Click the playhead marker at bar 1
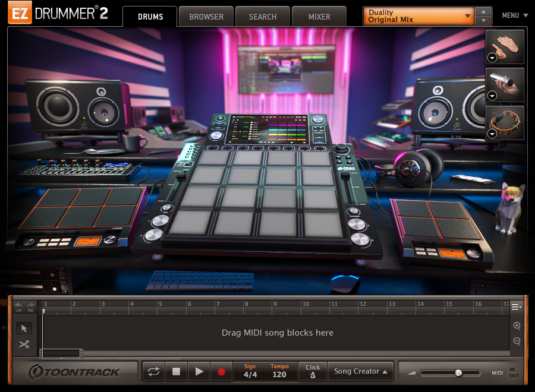This screenshot has height=392, width=535. (43, 311)
